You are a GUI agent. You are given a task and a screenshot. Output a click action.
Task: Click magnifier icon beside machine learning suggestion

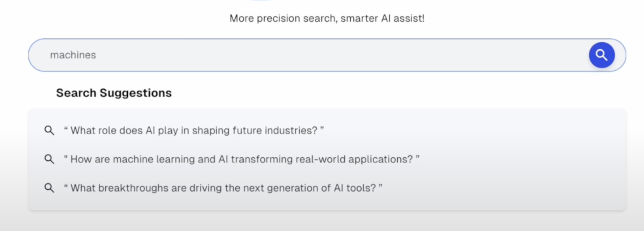(x=50, y=159)
